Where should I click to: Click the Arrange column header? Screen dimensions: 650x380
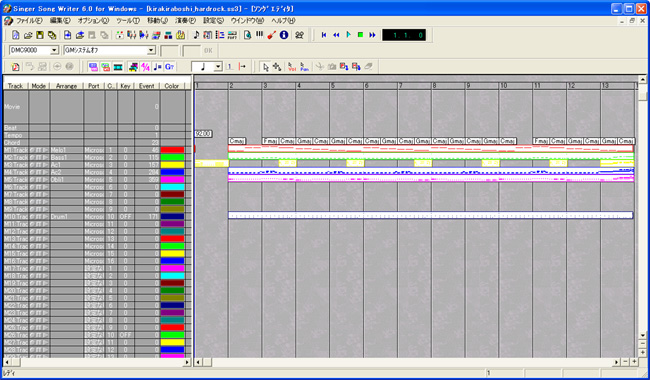[66, 86]
